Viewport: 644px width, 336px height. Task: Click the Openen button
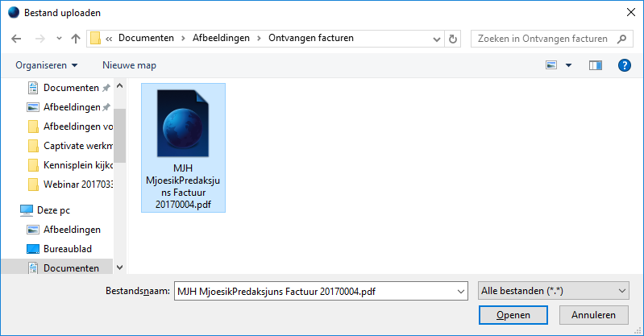click(x=513, y=315)
